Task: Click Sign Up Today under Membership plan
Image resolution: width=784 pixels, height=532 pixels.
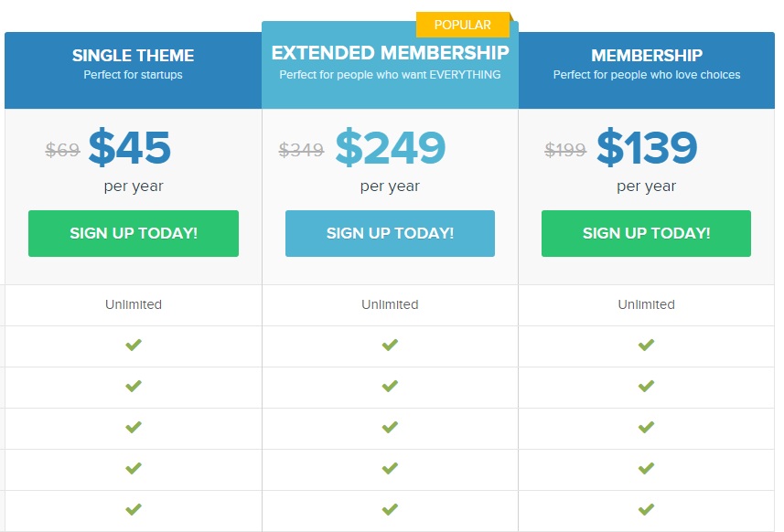Action: click(x=646, y=233)
